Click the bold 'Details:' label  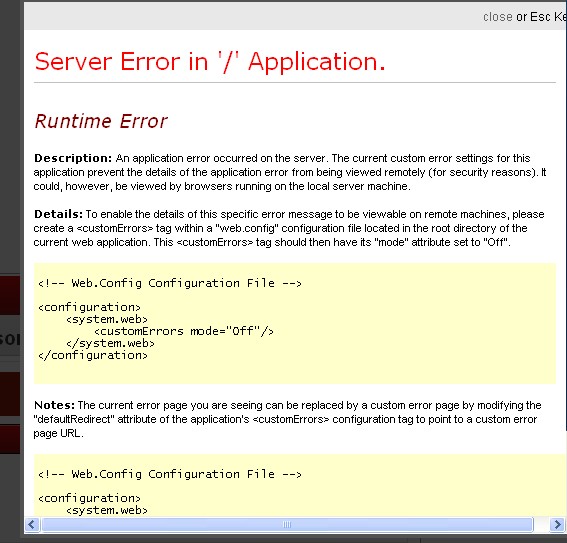(x=58, y=214)
